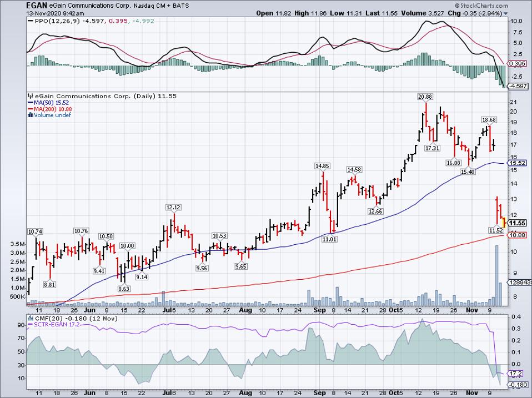The width and height of the screenshot is (532, 398).
Task: Click the StockCharts.com watermark link
Action: coord(481,6)
